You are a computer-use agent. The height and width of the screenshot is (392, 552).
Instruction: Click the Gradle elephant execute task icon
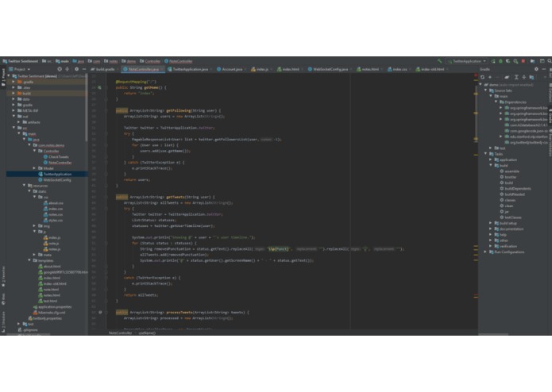[507, 77]
